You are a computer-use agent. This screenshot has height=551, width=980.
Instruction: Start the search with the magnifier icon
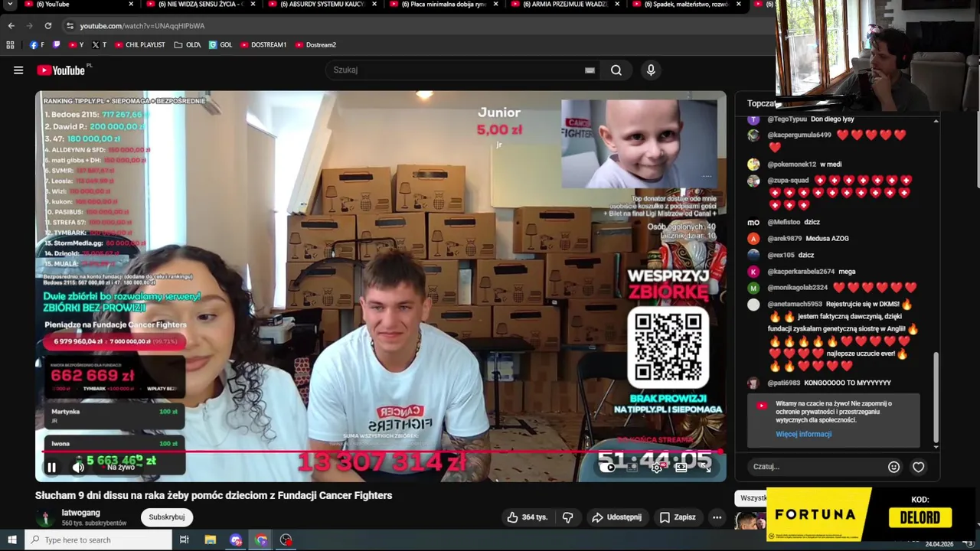coord(616,70)
